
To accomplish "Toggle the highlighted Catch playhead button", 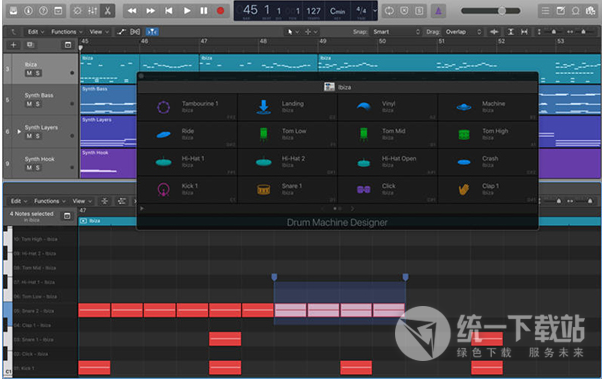I will 152,32.
